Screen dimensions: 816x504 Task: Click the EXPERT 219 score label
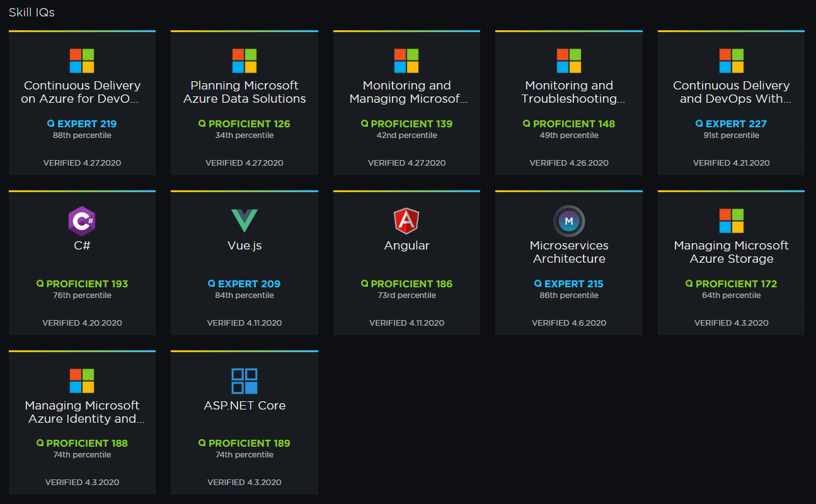[82, 124]
